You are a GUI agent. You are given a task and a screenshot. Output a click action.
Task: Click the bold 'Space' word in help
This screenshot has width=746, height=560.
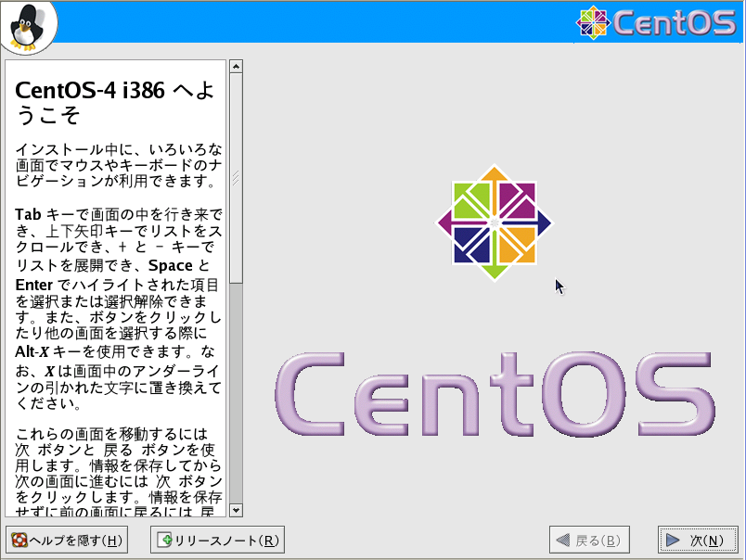pyautogui.click(x=171, y=265)
